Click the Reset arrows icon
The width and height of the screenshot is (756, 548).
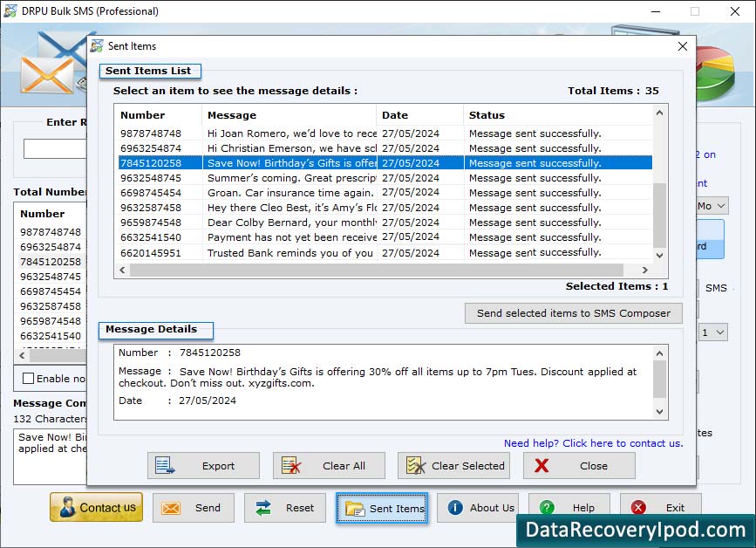263,508
